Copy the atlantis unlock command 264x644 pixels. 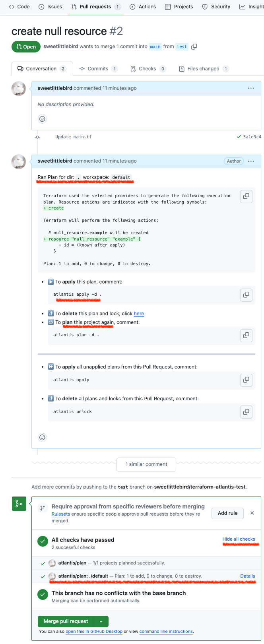(247, 412)
